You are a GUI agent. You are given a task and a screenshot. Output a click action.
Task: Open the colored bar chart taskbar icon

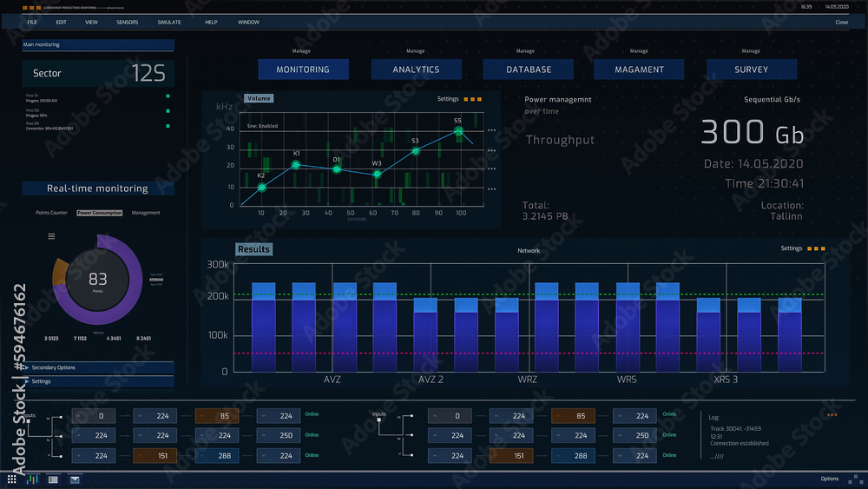(32, 479)
